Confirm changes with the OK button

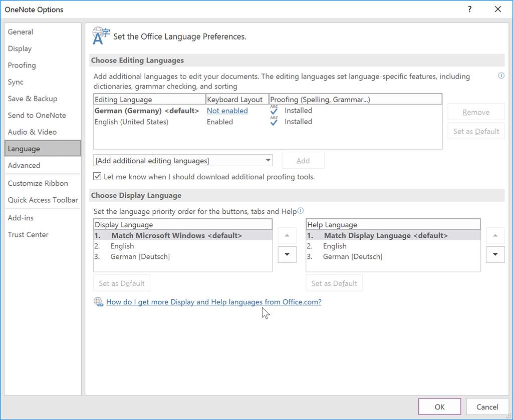click(439, 406)
